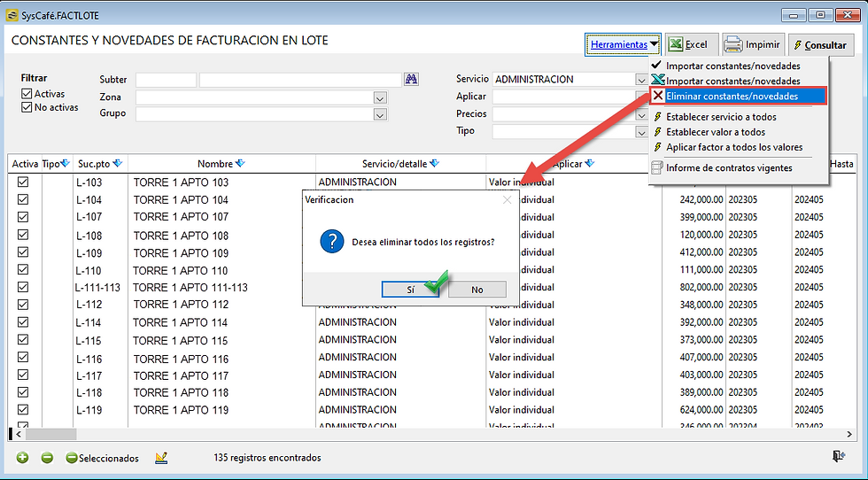Choose Establecer servicio a todos
Screen dimensions: 868x480
pyautogui.click(x=721, y=117)
